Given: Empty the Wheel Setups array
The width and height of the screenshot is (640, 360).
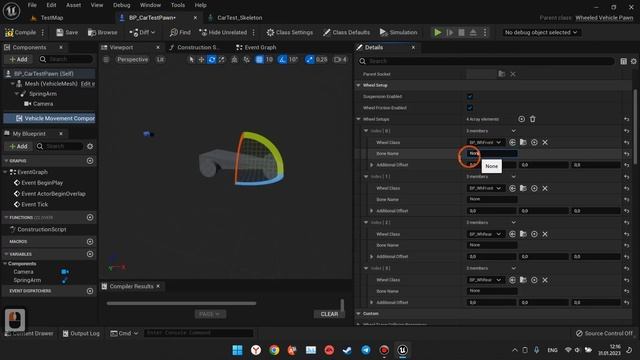Looking at the screenshot, I should (533, 119).
